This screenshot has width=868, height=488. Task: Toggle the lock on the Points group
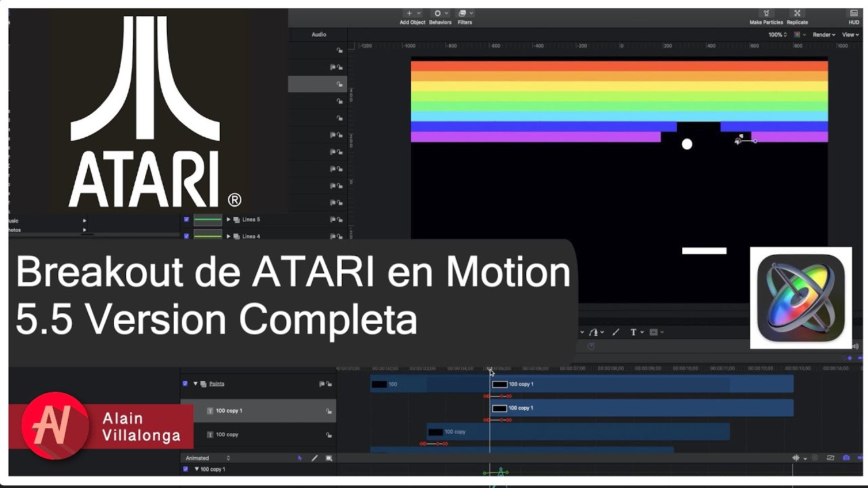pyautogui.click(x=329, y=384)
